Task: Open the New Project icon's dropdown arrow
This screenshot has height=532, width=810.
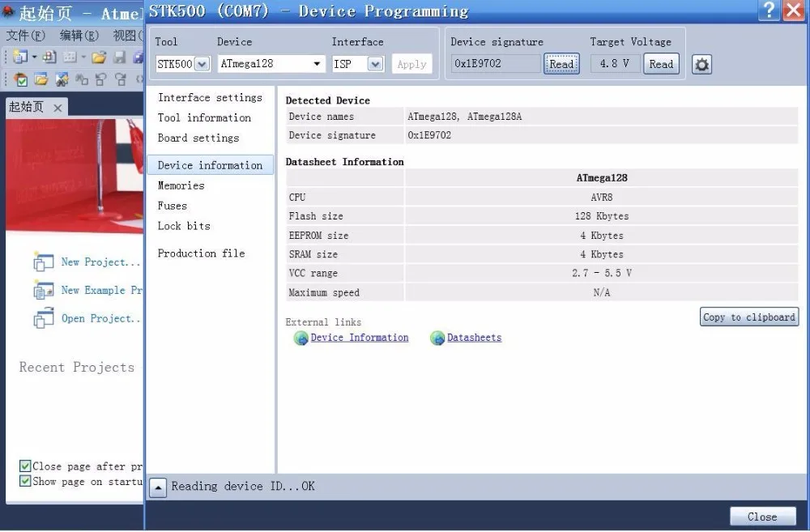Action: 34,57
